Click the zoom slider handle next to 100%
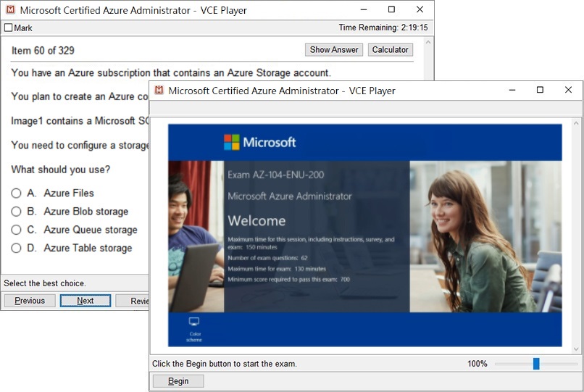The width and height of the screenshot is (584, 392). tap(536, 364)
